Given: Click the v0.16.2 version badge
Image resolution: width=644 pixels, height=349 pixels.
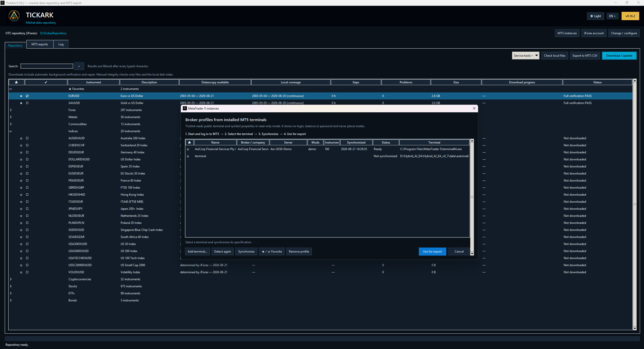Looking at the screenshot, I should [x=630, y=16].
